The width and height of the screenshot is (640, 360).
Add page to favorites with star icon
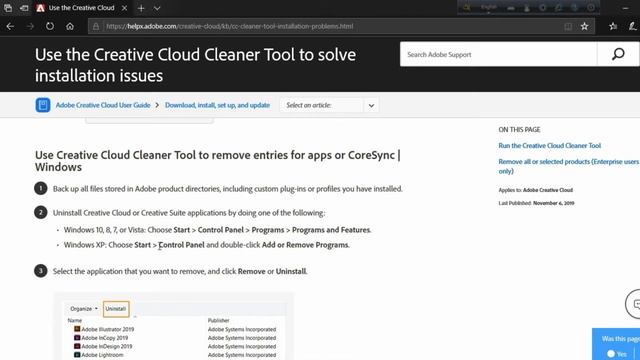point(584,27)
